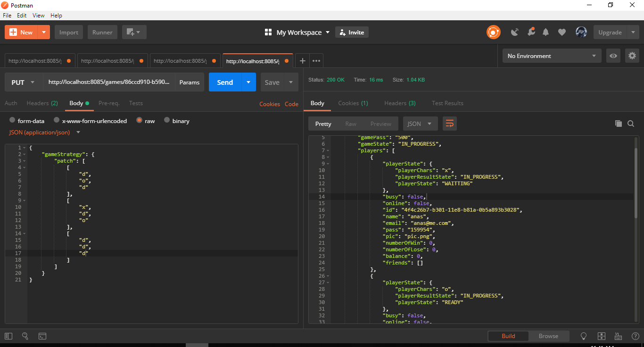Open the Send options dropdown arrow
Image resolution: width=644 pixels, height=347 pixels.
pos(248,82)
